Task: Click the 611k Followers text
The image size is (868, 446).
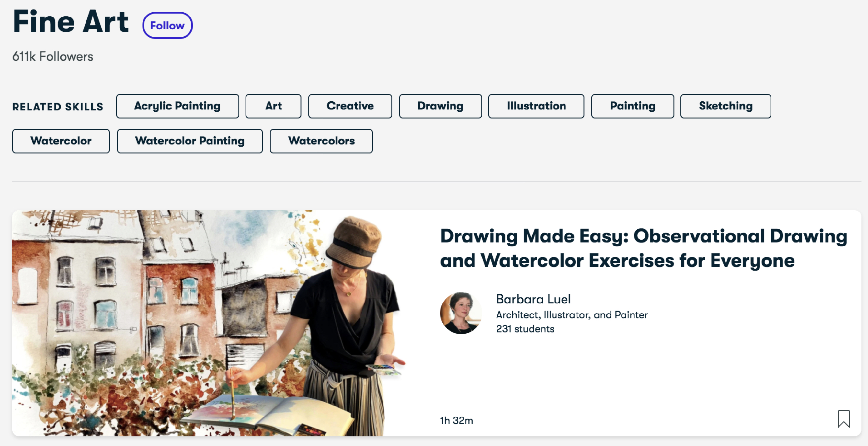Action: (x=53, y=57)
